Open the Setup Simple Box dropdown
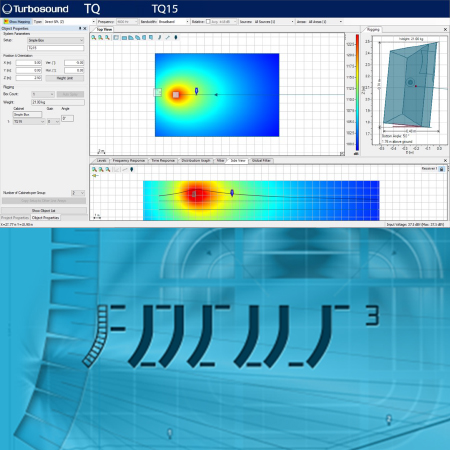The height and width of the screenshot is (450, 450). (x=55, y=40)
